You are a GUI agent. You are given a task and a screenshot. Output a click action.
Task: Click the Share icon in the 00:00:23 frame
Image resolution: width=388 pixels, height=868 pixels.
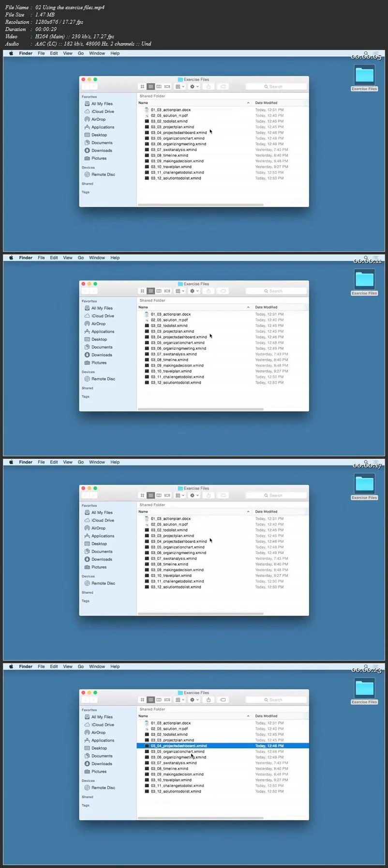coord(209,700)
